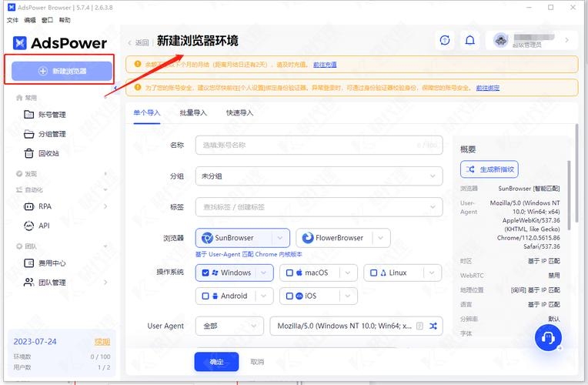The width and height of the screenshot is (588, 385).
Task: Open 分组管理 in the sidebar
Action: pos(52,134)
